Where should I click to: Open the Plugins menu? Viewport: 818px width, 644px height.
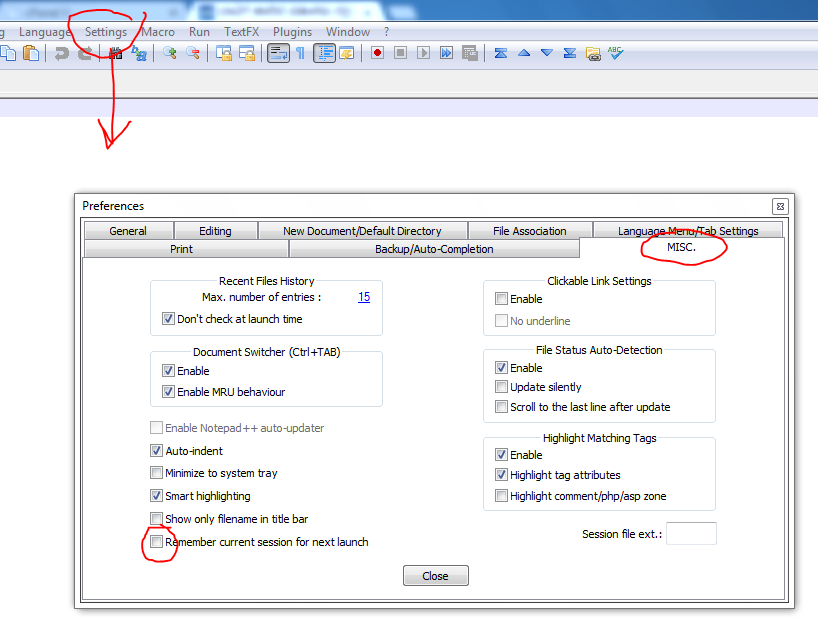pyautogui.click(x=292, y=32)
